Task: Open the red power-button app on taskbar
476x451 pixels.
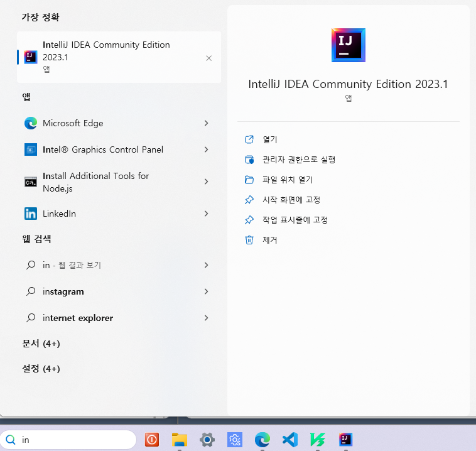Action: (x=152, y=440)
